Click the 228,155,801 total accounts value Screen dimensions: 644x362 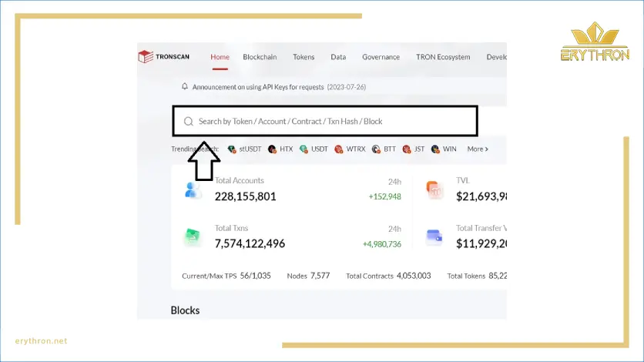(245, 196)
